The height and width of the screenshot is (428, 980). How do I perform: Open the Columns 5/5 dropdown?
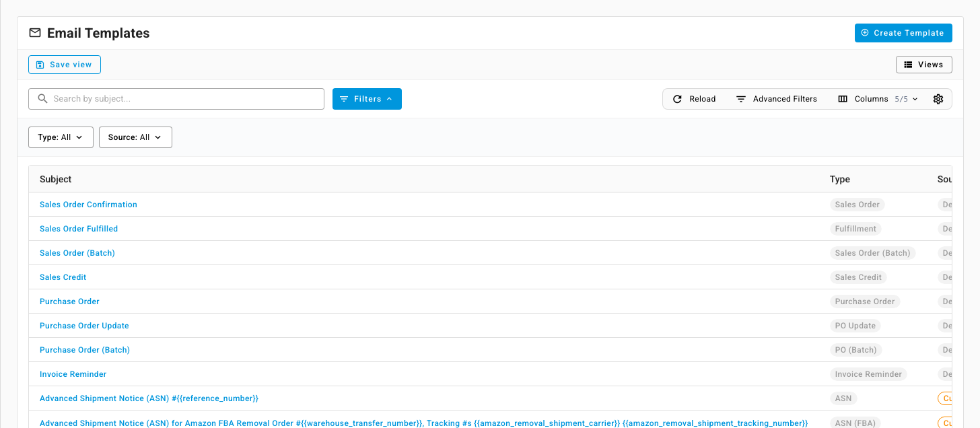pyautogui.click(x=878, y=99)
